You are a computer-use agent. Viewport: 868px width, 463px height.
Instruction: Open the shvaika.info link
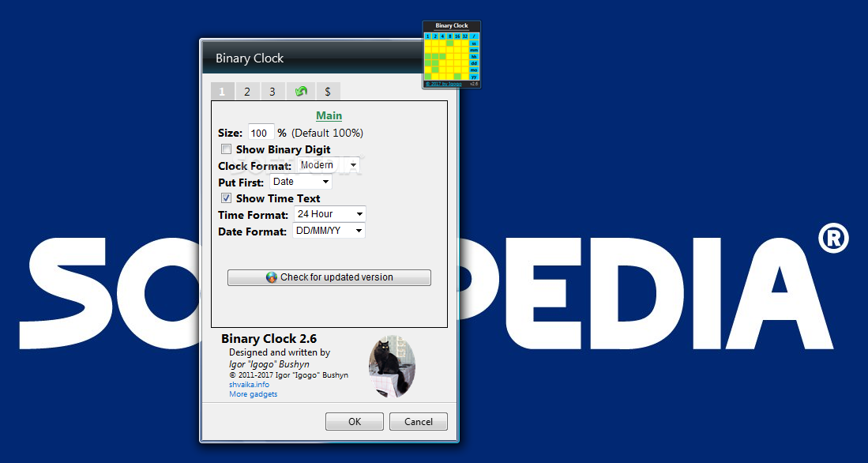click(249, 384)
